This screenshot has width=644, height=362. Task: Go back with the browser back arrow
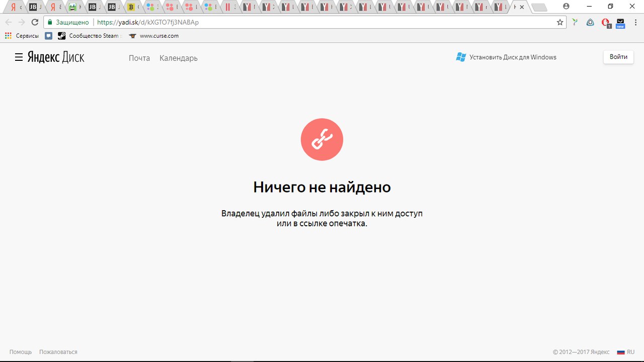click(9, 22)
